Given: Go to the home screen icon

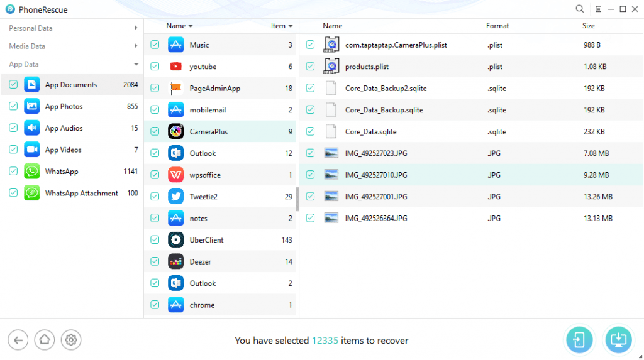Looking at the screenshot, I should (45, 340).
